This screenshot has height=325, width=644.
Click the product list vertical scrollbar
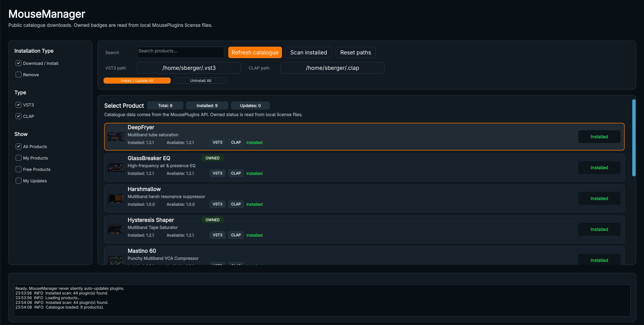[634, 138]
